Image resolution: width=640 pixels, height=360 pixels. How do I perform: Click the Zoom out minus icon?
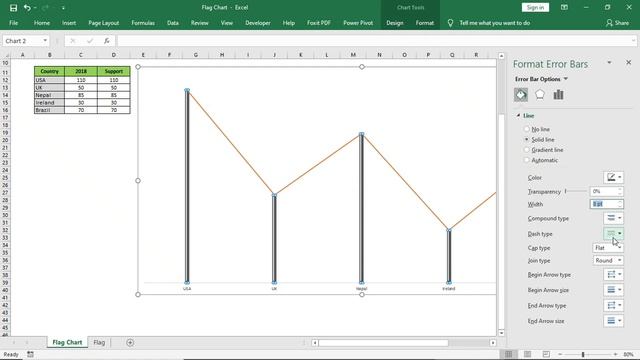pos(560,354)
